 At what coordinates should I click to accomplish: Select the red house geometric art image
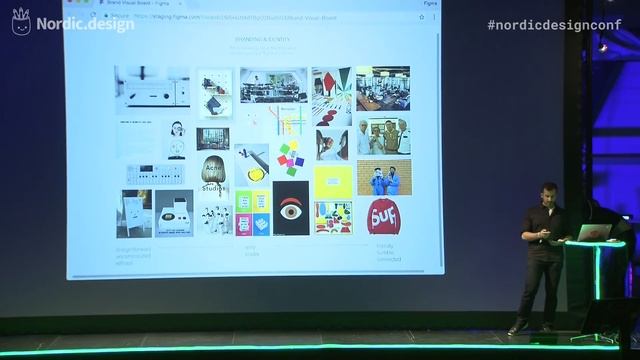pyautogui.click(x=332, y=97)
